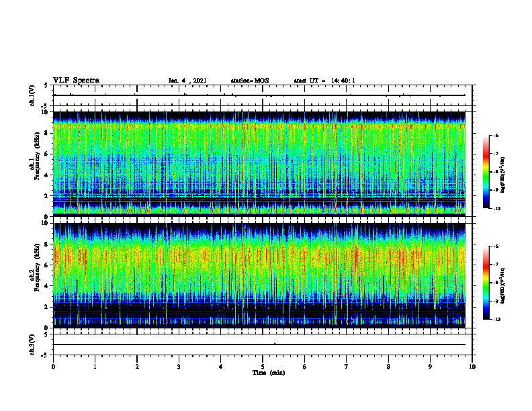Click the ch.1 spectrogram color scale bar

click(486, 172)
